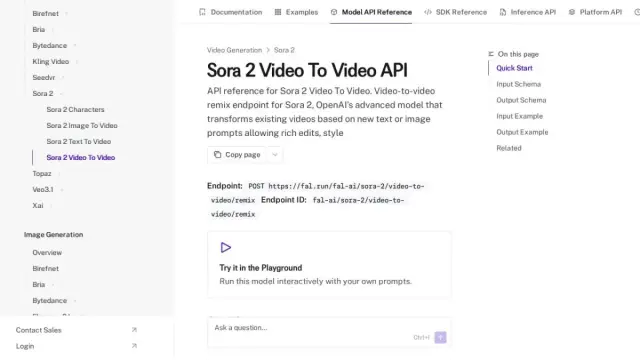This screenshot has height=360, width=640.
Task: Select Sora 2 Video To Video page
Action: 80,158
